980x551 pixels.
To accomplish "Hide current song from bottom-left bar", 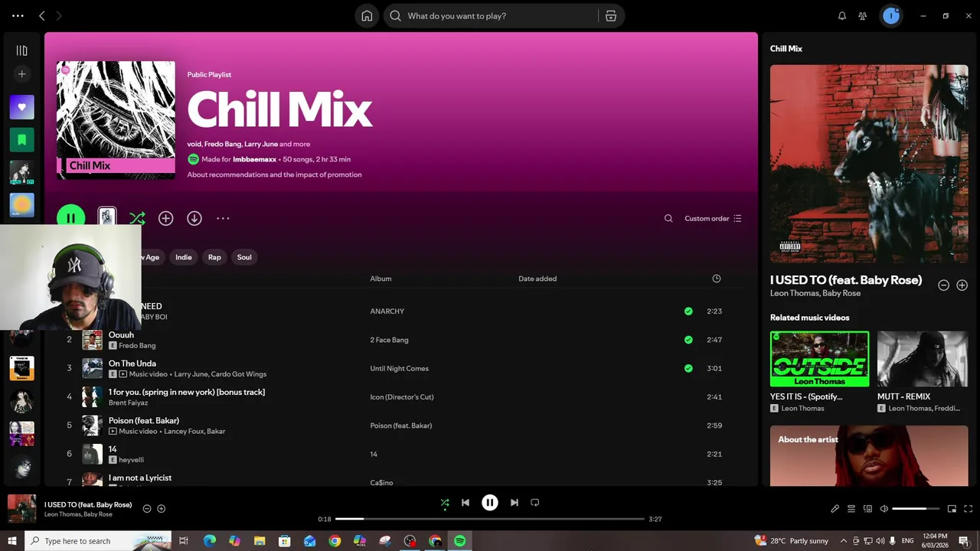I will point(147,508).
